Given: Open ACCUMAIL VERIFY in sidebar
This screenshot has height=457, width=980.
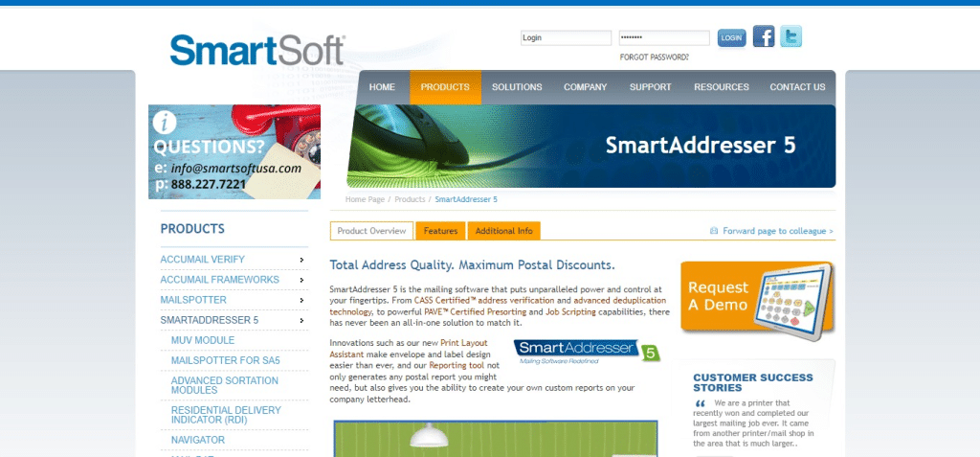Looking at the screenshot, I should [x=203, y=260].
